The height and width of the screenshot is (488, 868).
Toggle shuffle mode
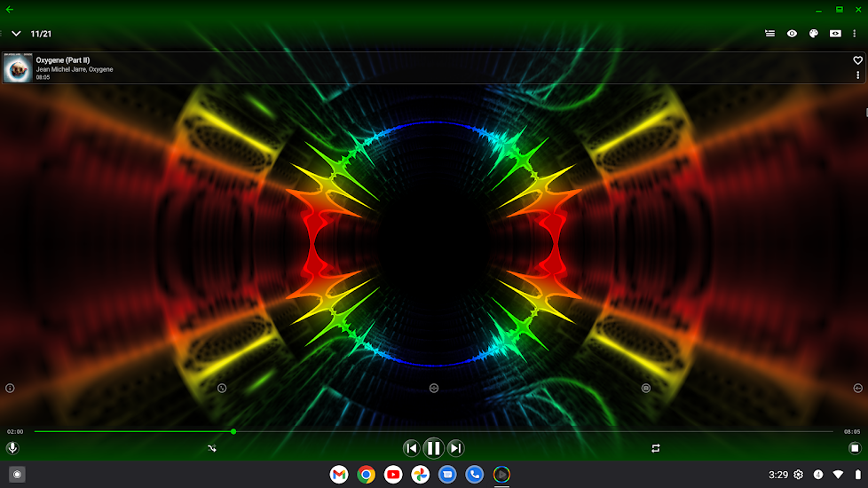[212, 448]
